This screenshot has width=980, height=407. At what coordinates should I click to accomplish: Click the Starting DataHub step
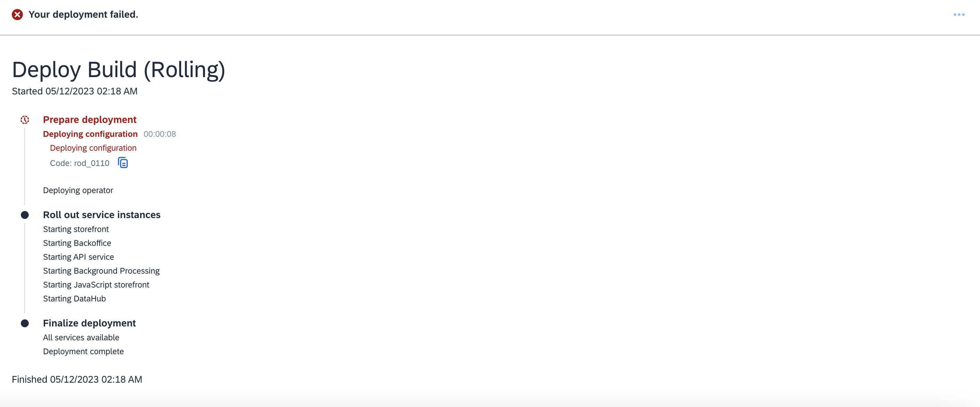(74, 299)
